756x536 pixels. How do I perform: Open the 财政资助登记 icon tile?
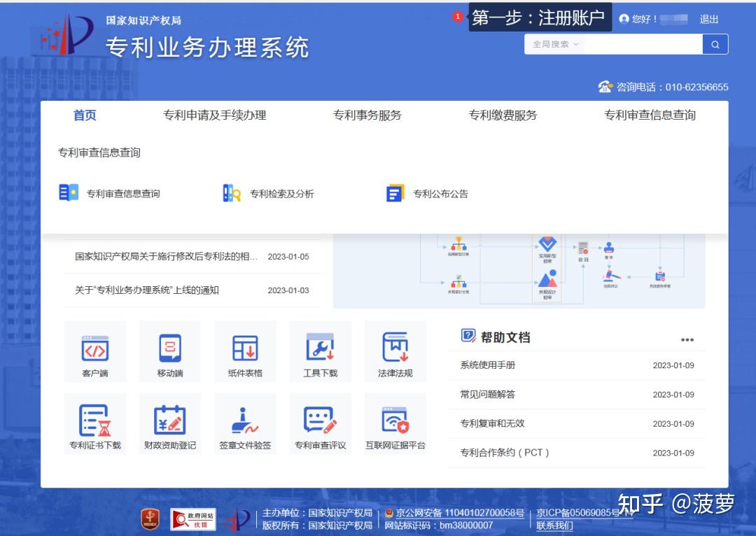pyautogui.click(x=170, y=423)
